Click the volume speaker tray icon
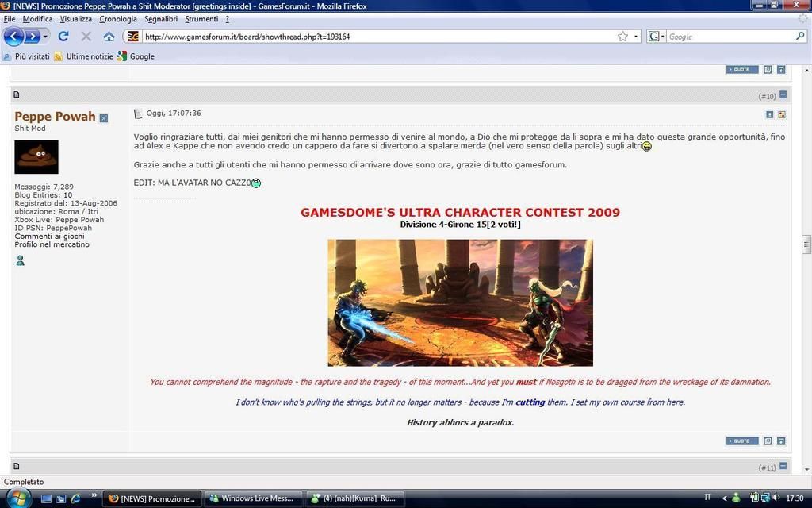Image resolution: width=812 pixels, height=508 pixels. click(x=776, y=498)
